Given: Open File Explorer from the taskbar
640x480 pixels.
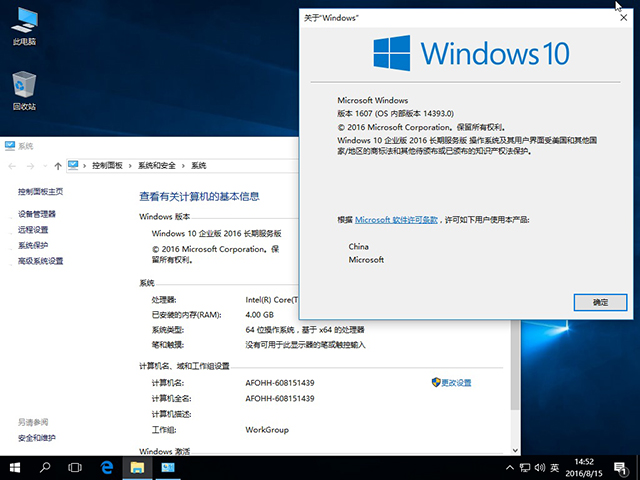Looking at the screenshot, I should point(135,467).
